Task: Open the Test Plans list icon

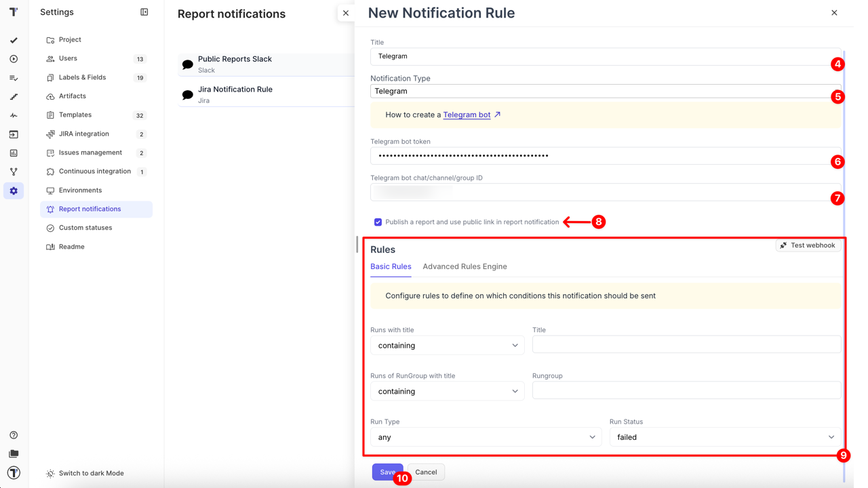Action: (x=14, y=78)
